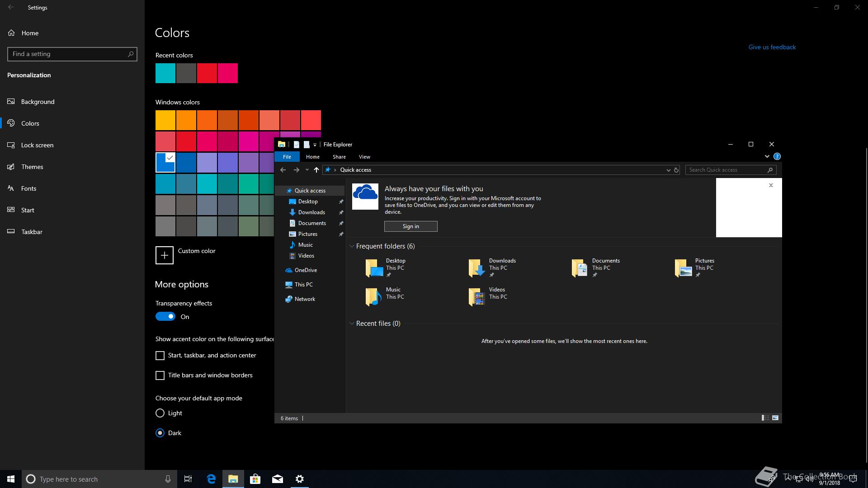Screen dimensions: 868x488
Task: Click Task View button on taskbar
Action: click(188, 479)
